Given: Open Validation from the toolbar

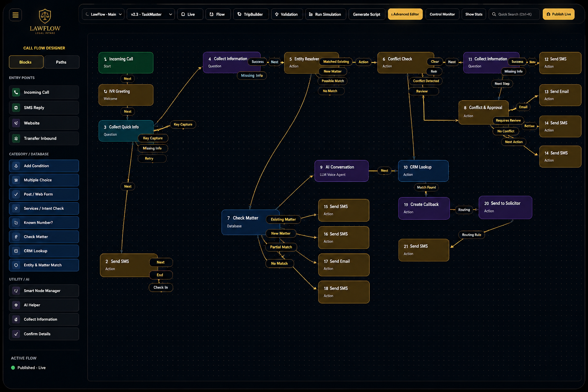Looking at the screenshot, I should (x=287, y=14).
